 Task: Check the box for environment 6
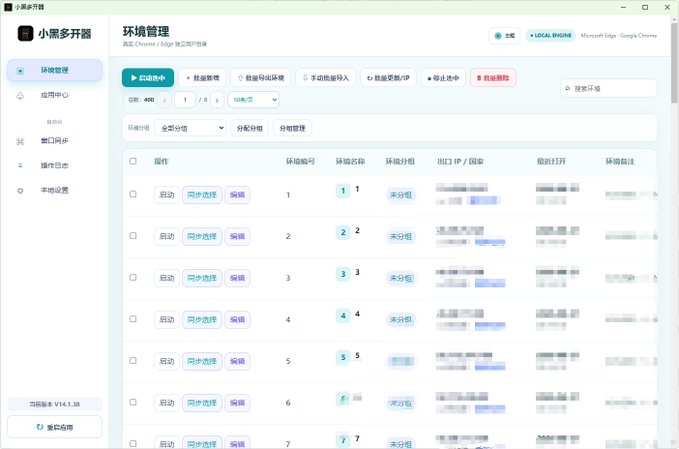[x=133, y=402]
